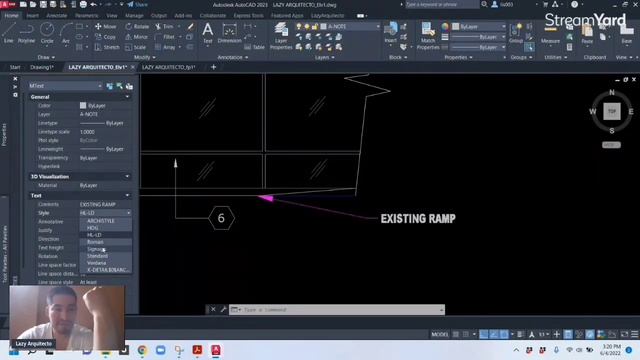Click the Select Objects icon in Properties palette
This screenshot has height=360, width=640.
(x=120, y=86)
